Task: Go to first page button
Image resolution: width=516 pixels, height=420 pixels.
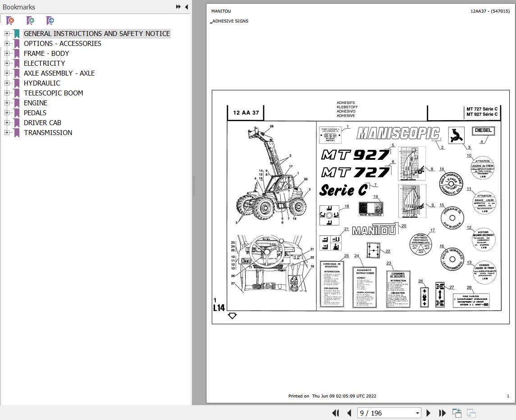Action: pos(335,413)
